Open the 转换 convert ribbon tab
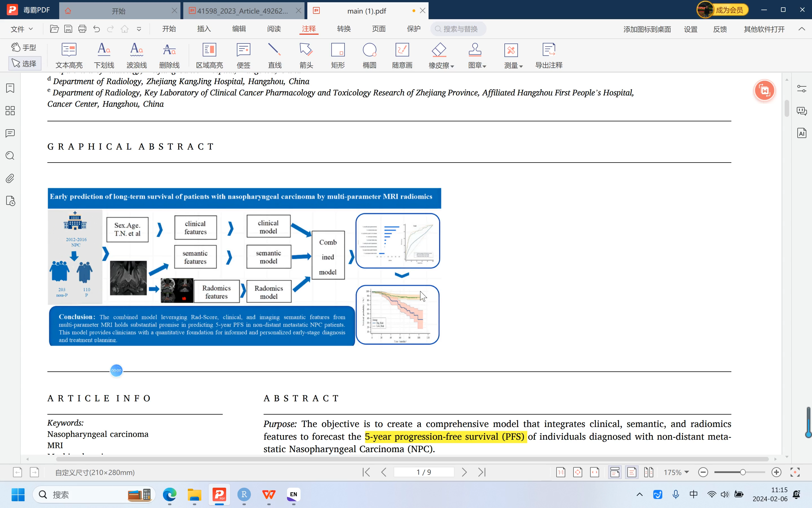 344,29
